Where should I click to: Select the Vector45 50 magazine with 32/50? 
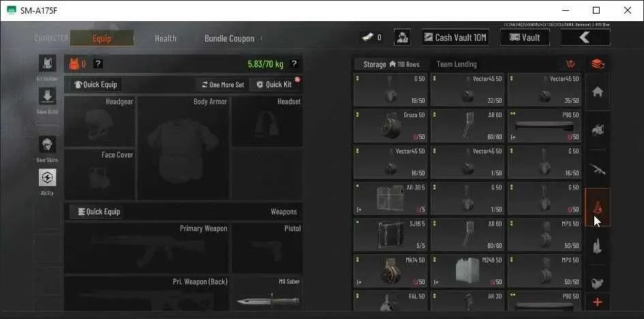[x=467, y=90]
